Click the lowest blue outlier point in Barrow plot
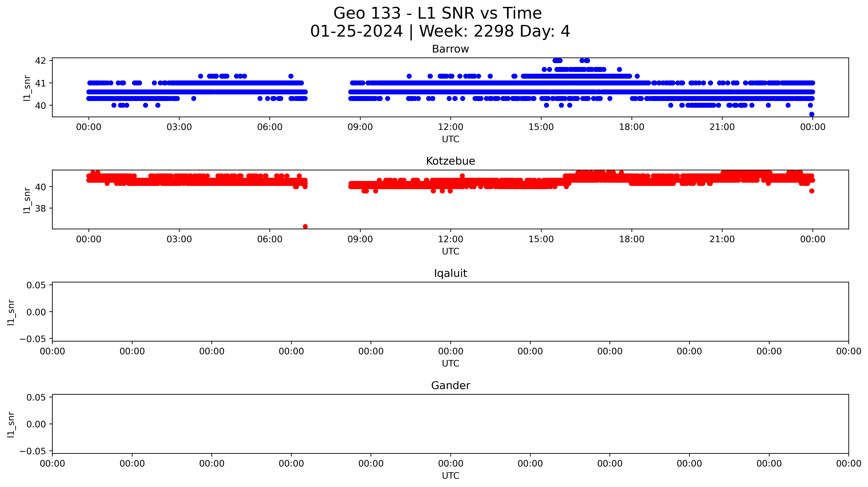Viewport: 868px width, 487px height. coord(812,114)
